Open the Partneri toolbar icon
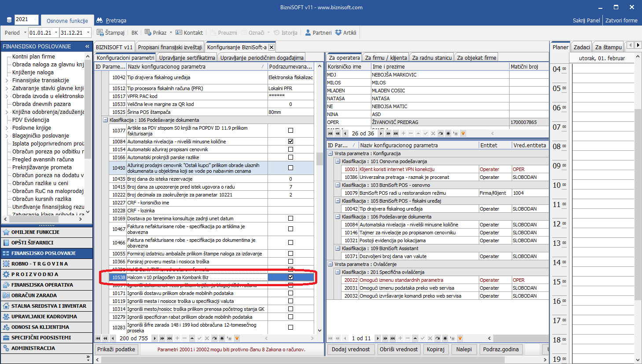The height and width of the screenshot is (364, 642). click(308, 33)
